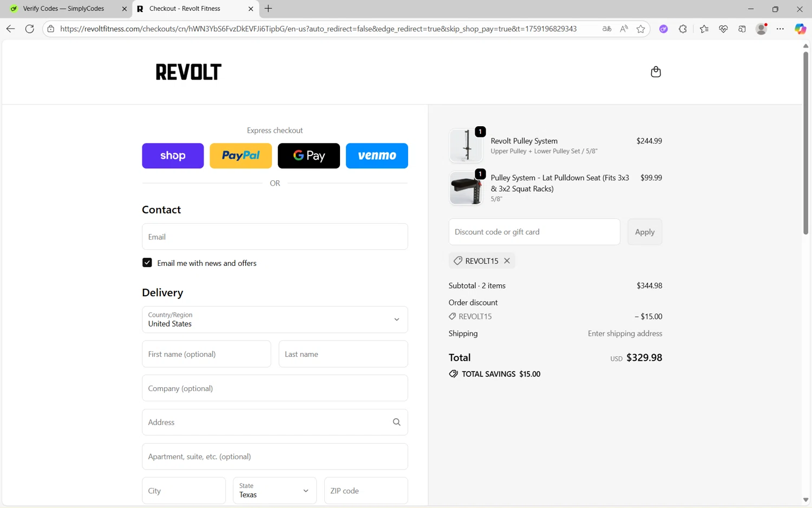Add page to favorites star
Viewport: 812px width, 508px height.
(x=641, y=29)
